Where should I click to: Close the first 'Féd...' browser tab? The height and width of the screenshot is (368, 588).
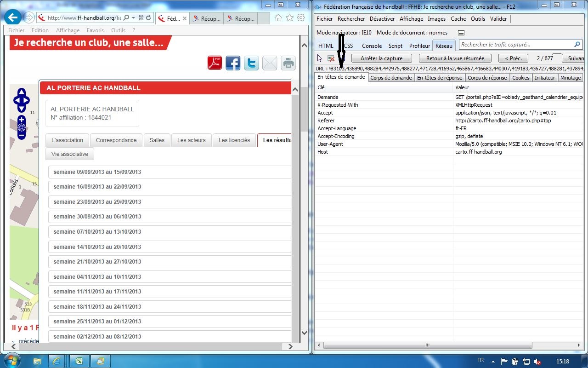coord(185,19)
